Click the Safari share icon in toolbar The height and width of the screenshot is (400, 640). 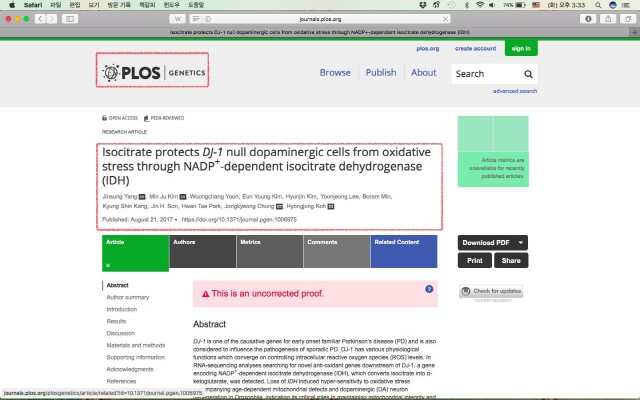tap(610, 18)
